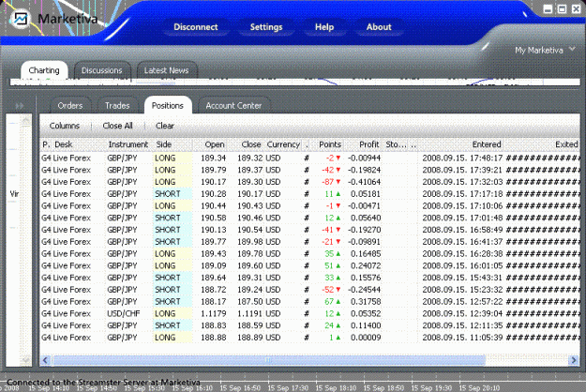Open the Orders tab
This screenshot has height=392, width=586.
pyautogui.click(x=70, y=105)
